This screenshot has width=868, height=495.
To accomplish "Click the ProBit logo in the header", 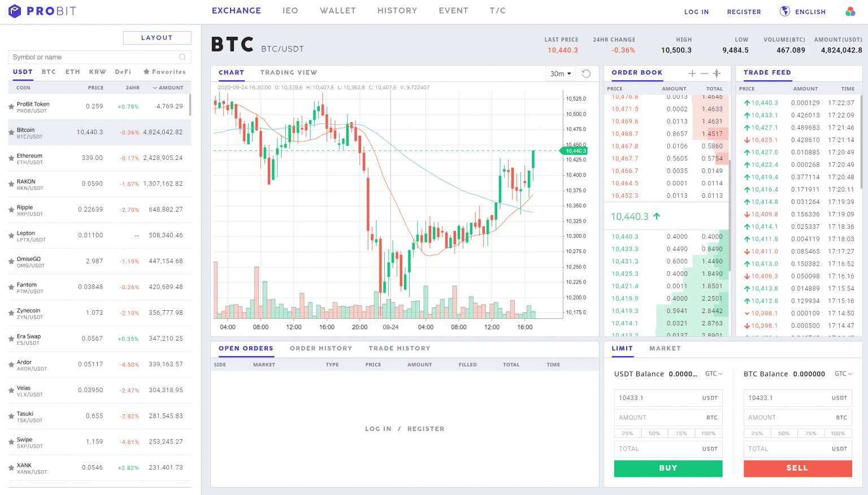I will [x=42, y=11].
